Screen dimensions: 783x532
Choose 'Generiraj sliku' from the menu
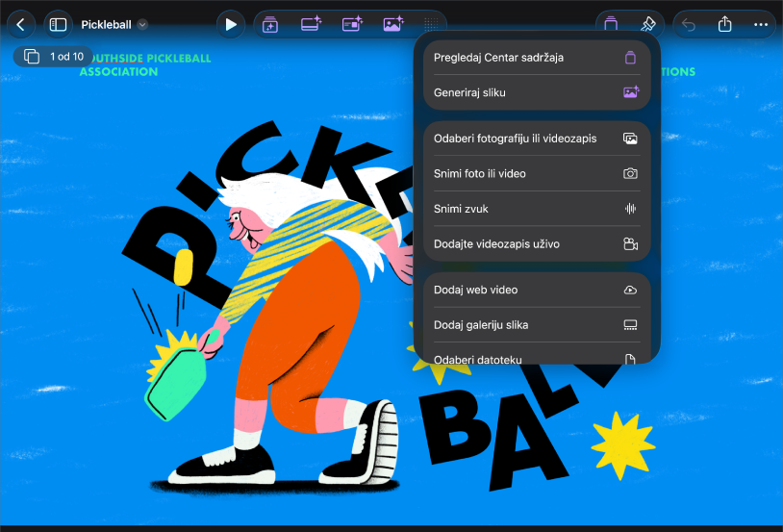click(537, 92)
